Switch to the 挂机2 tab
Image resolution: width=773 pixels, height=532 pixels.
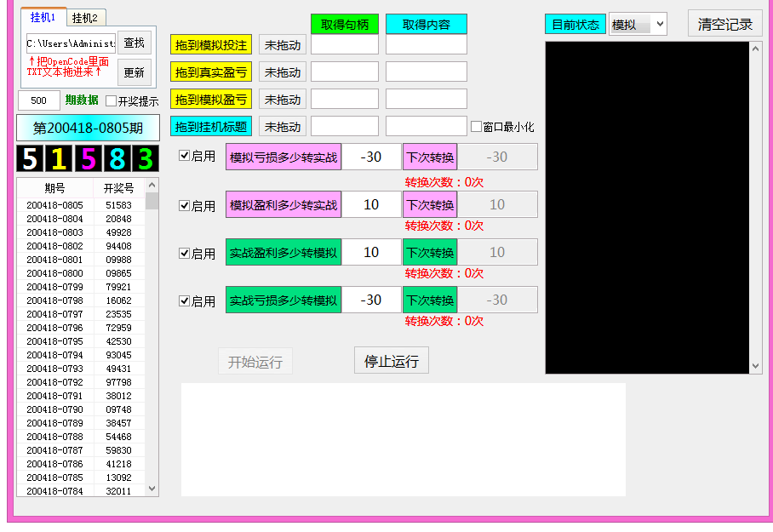pyautogui.click(x=85, y=18)
